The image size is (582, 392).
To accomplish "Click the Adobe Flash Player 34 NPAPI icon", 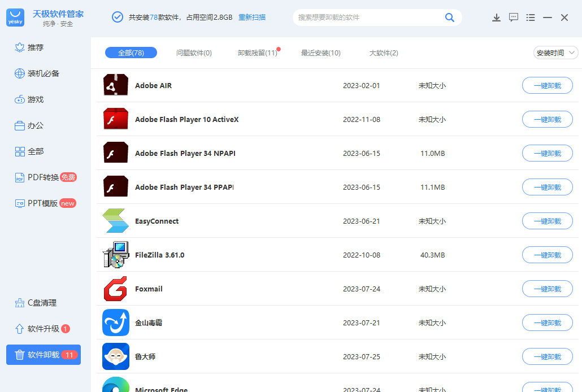I will click(116, 153).
